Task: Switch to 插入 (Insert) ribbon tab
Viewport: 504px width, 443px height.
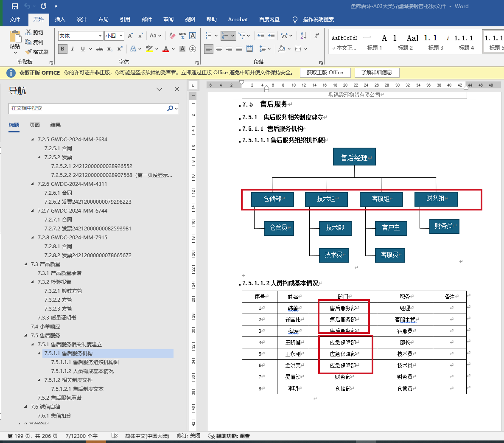Action: pyautogui.click(x=60, y=19)
